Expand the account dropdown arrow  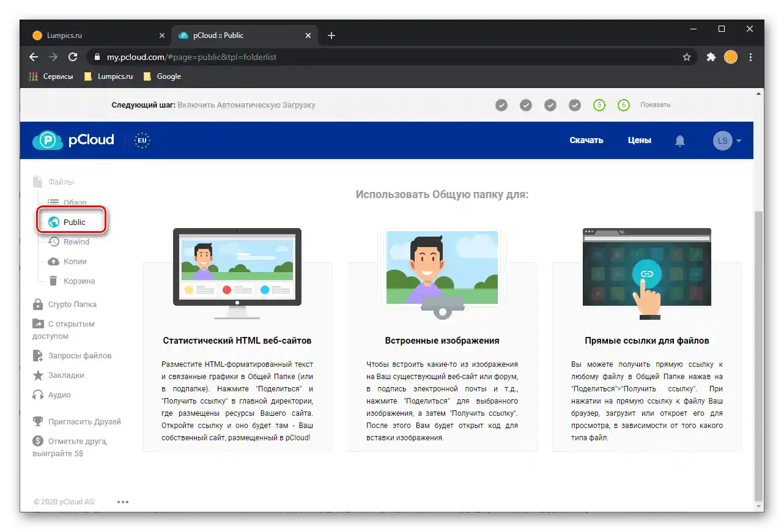click(739, 141)
